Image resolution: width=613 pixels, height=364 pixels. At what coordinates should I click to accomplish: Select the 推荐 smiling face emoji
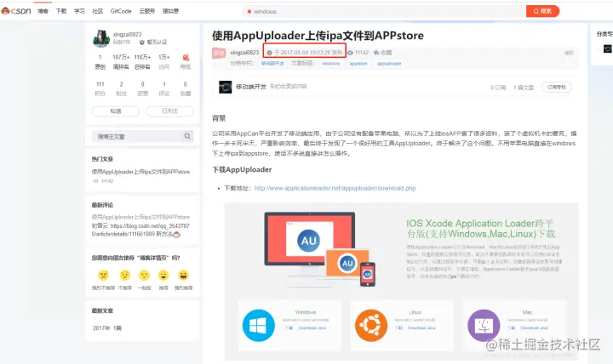(163, 276)
